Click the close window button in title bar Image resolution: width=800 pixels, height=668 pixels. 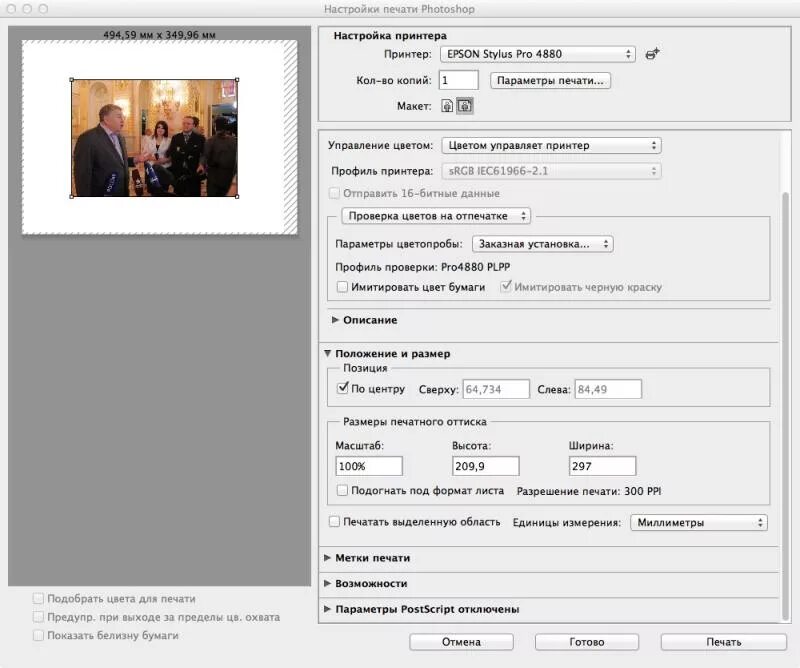click(x=11, y=9)
